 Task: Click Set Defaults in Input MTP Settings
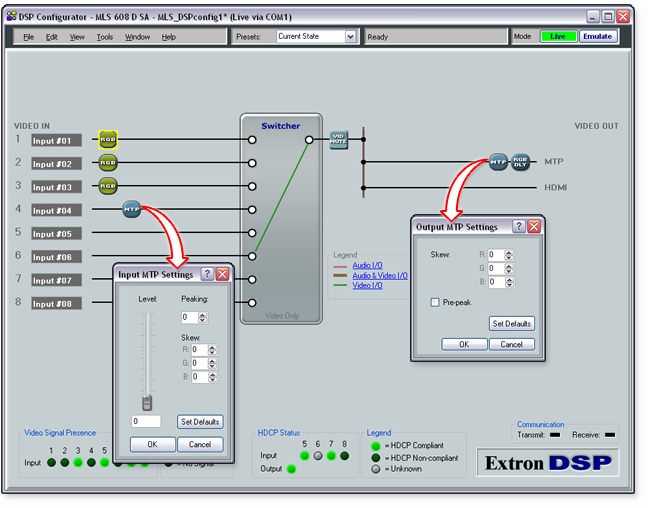pyautogui.click(x=200, y=422)
